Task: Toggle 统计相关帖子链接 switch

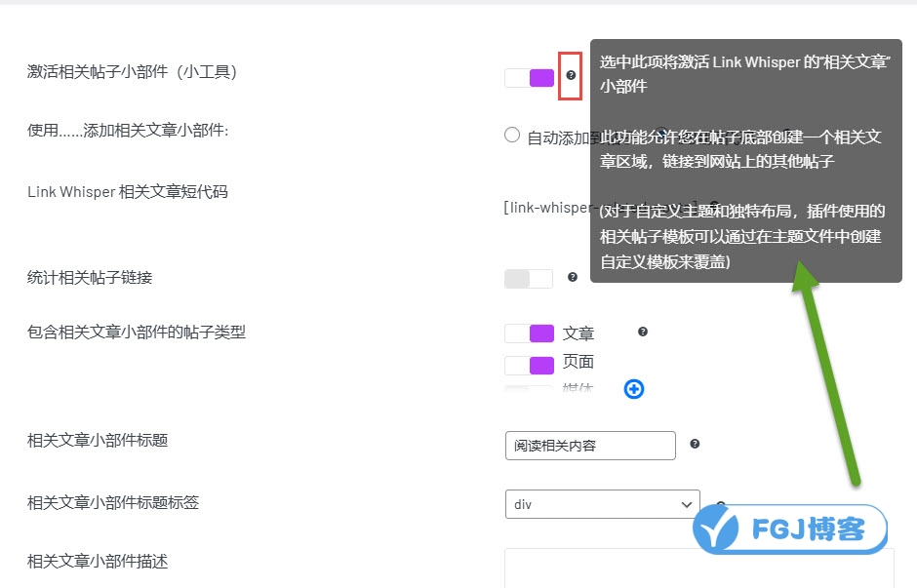Action: (x=529, y=279)
